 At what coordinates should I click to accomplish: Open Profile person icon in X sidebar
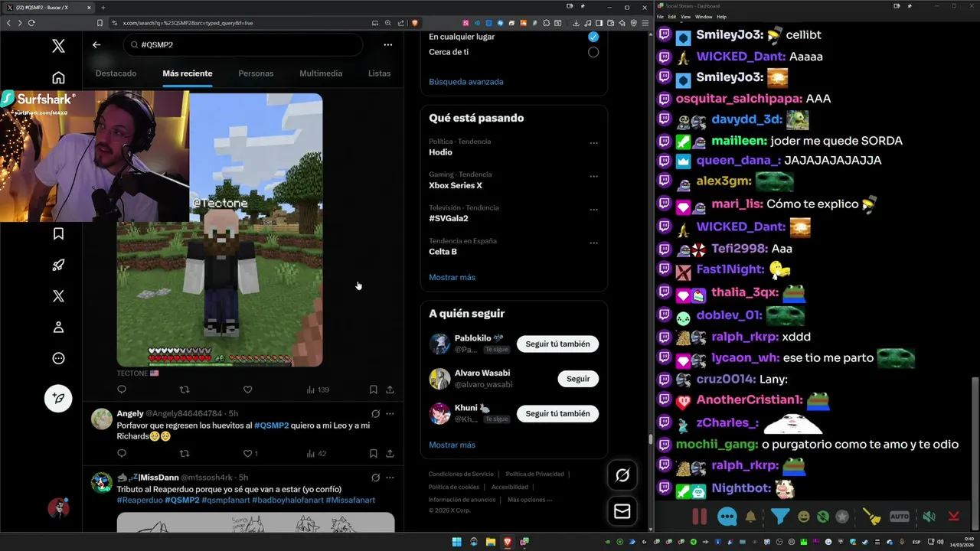click(x=58, y=327)
